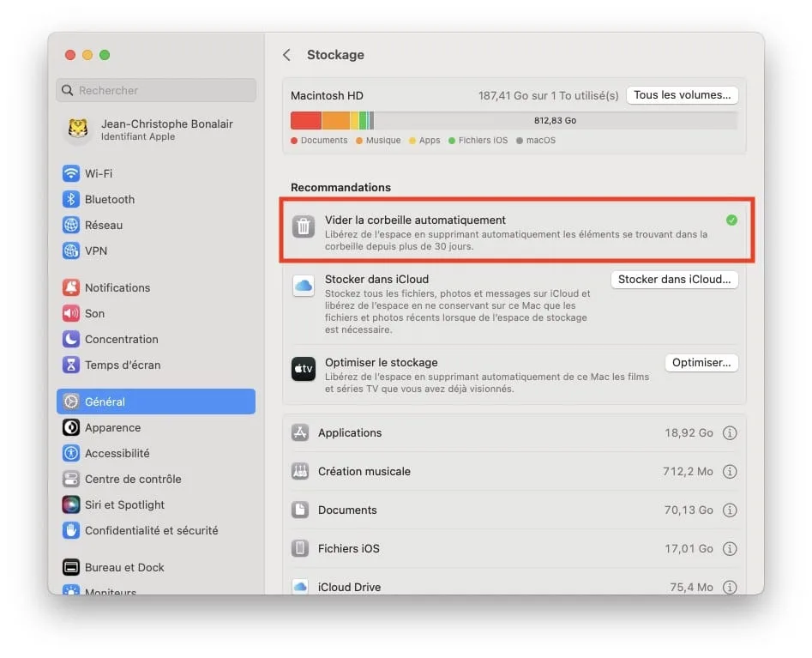Viewport: 812px width, 658px height.
Task: Click the trash icon for Vider la corbeille
Action: tap(304, 226)
